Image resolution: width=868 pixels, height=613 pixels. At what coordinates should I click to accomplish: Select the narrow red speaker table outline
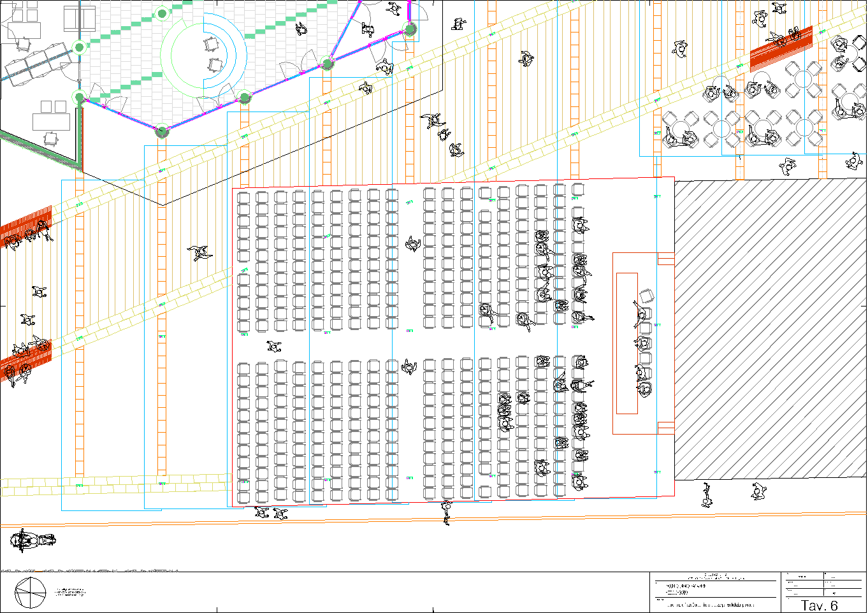[626, 343]
